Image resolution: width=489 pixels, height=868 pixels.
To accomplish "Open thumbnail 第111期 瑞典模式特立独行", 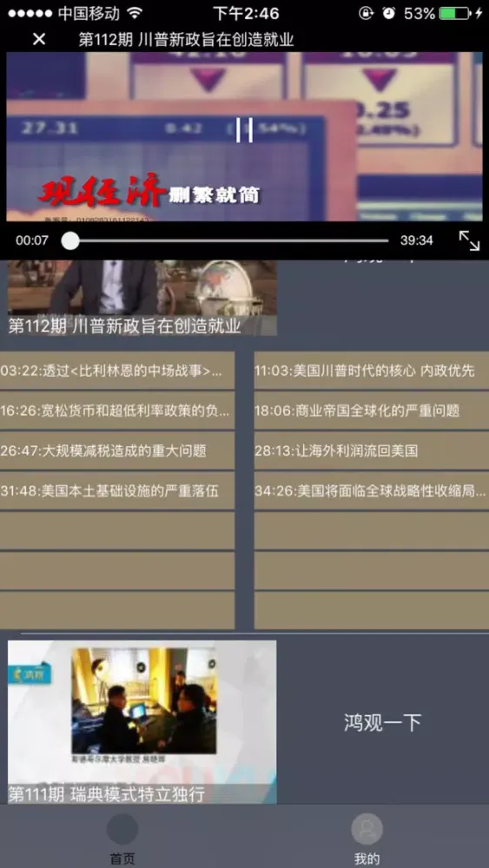I will point(142,722).
